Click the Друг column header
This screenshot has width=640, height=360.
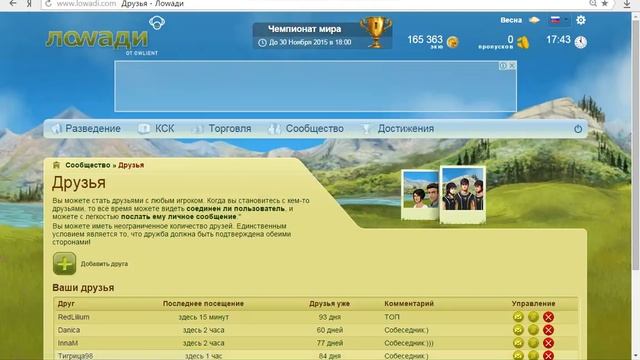click(x=66, y=304)
